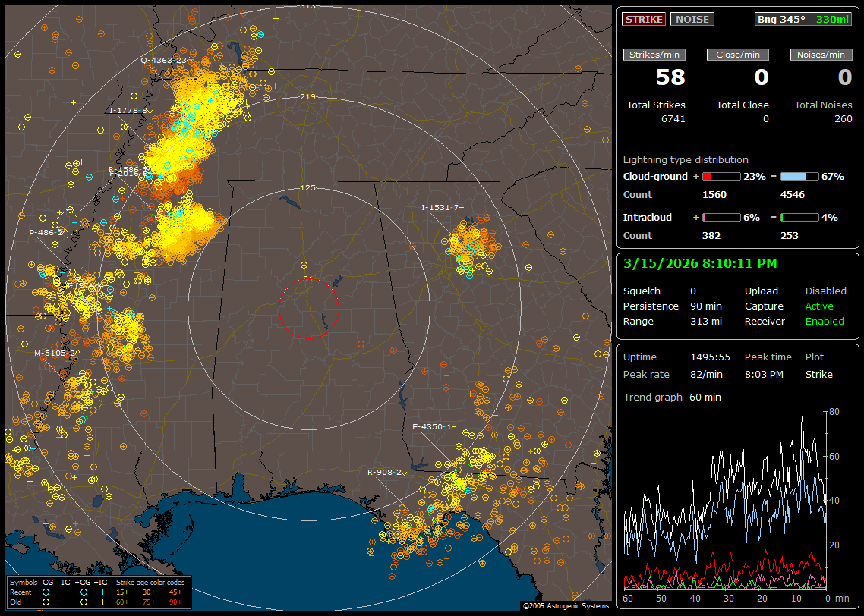Click the negative cloud-ground blue percentage bar
Image resolution: width=864 pixels, height=616 pixels.
click(x=799, y=176)
